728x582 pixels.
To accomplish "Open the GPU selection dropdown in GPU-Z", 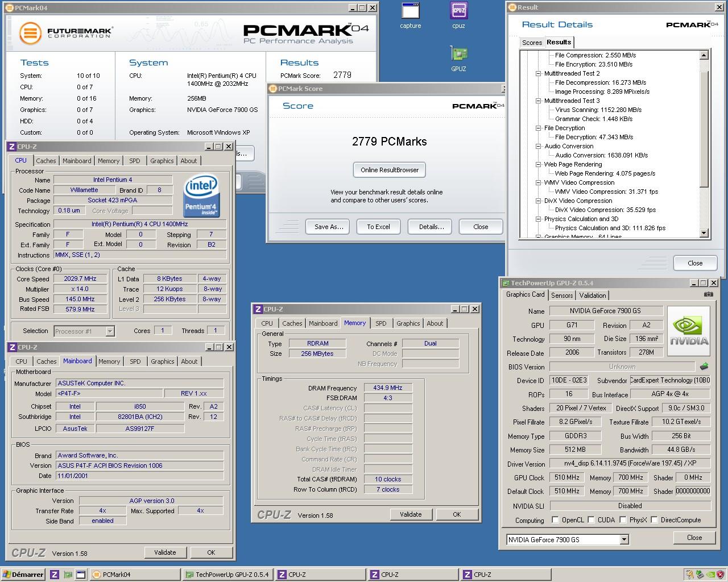I will click(624, 539).
